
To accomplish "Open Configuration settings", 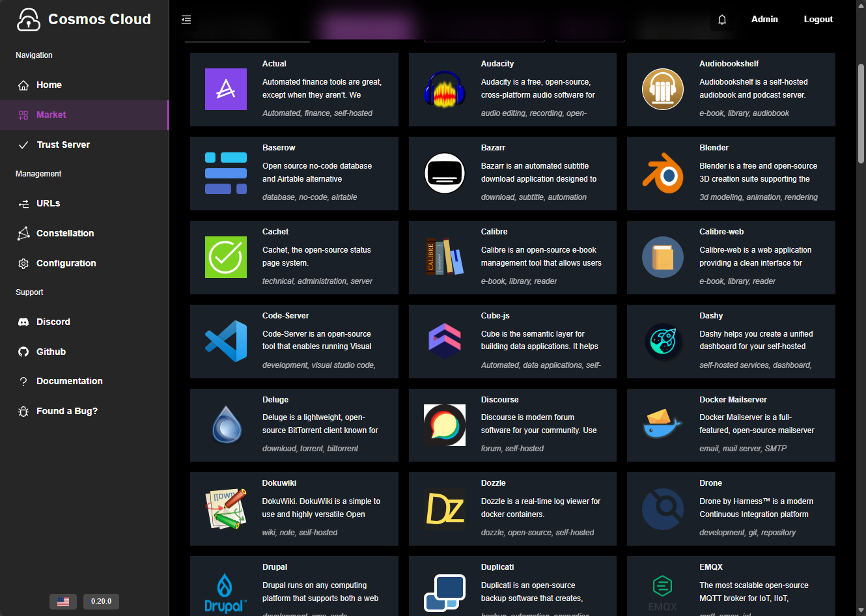I will (x=84, y=263).
